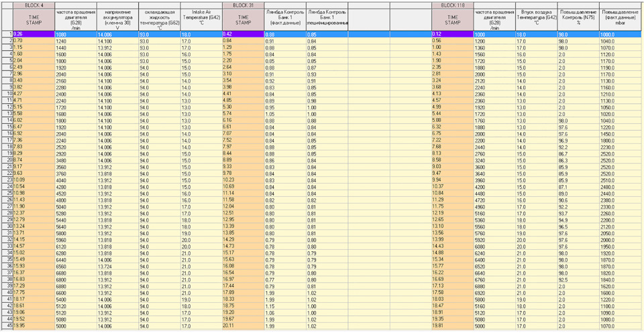Click N75 duty cycle cell 94.9
The image size is (644, 333).
(x=578, y=219)
